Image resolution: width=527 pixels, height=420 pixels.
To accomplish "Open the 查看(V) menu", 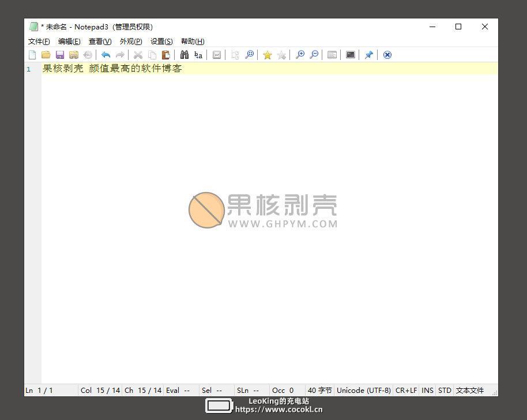I will coord(100,42).
